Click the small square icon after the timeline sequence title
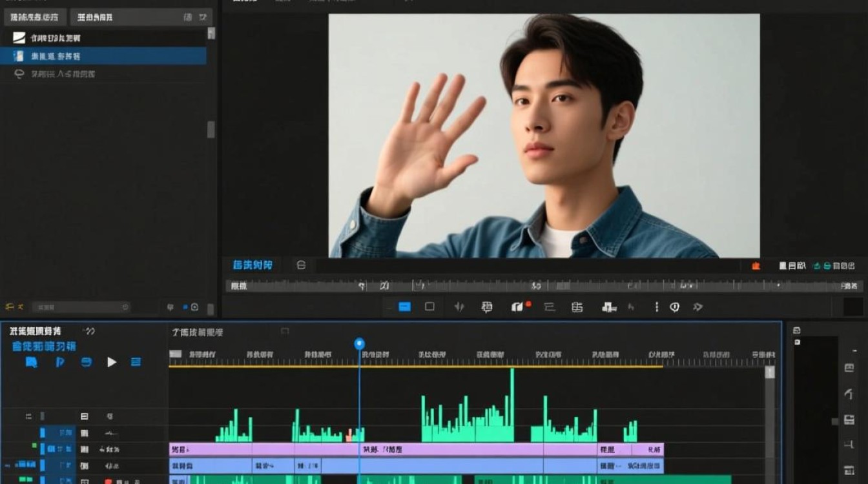The width and height of the screenshot is (868, 484). (x=285, y=331)
